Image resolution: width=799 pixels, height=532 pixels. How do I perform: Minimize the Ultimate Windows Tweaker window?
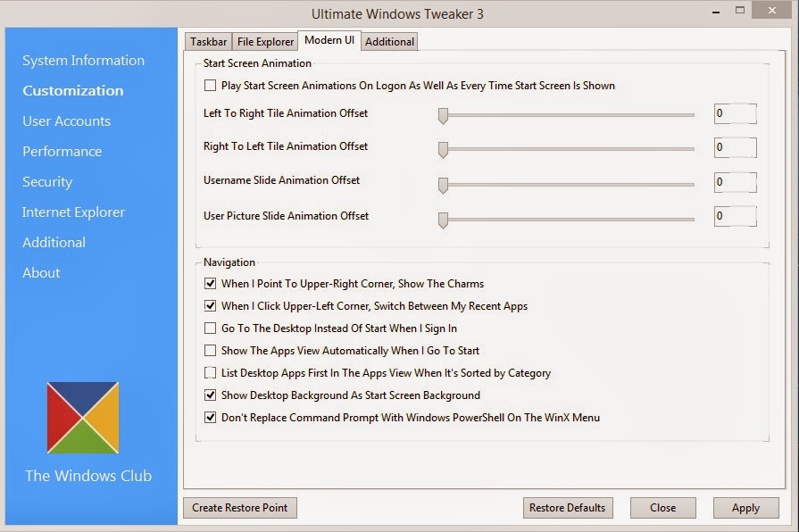click(716, 12)
